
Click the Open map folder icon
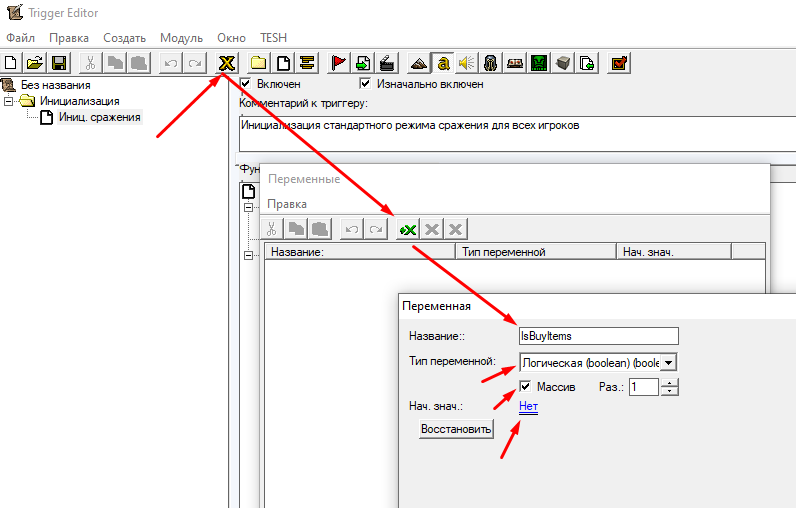pyautogui.click(x=35, y=63)
